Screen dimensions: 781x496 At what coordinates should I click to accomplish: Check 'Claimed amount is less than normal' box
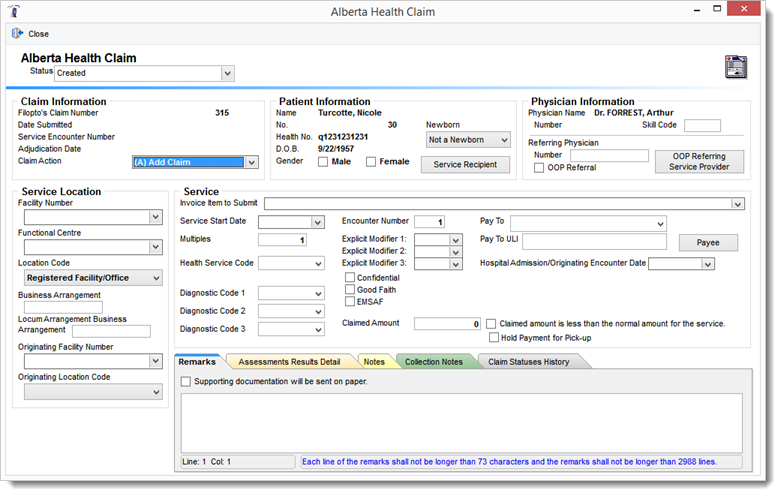click(x=491, y=324)
